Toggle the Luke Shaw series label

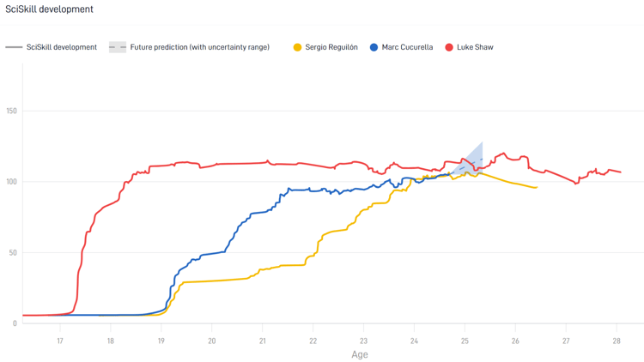click(475, 47)
